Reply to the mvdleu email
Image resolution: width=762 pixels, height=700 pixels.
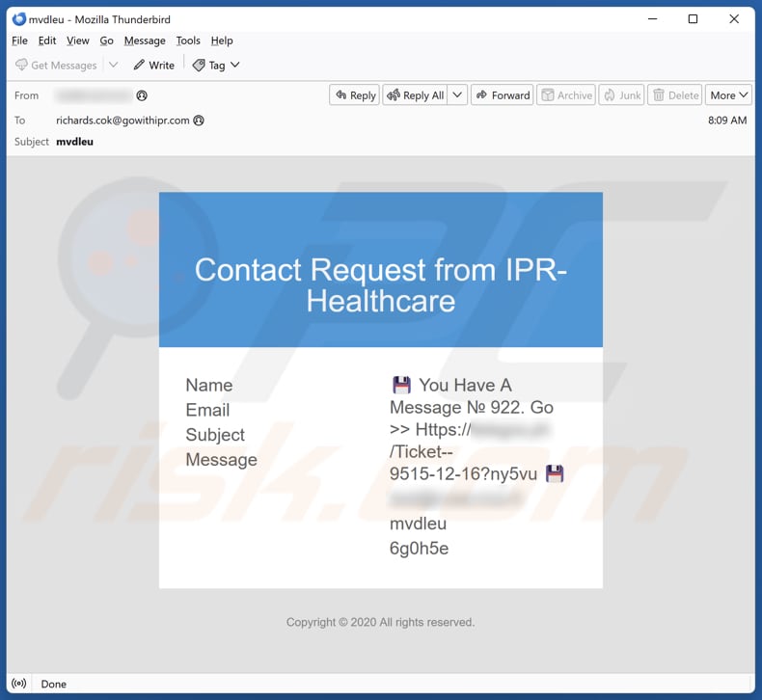coord(355,95)
